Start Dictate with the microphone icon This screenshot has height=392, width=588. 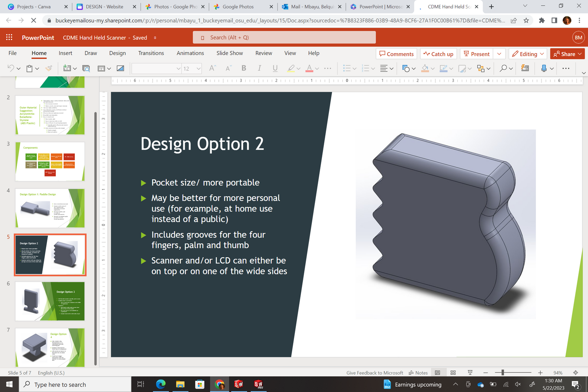pos(544,68)
